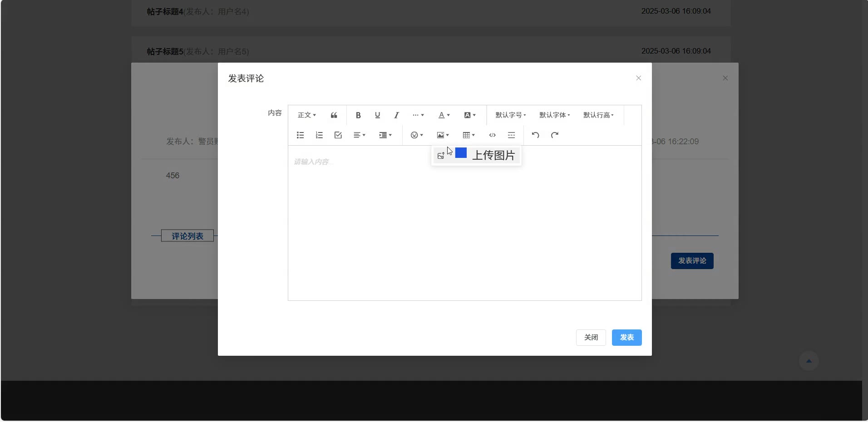
Task: Apply underline formatting
Action: [377, 115]
